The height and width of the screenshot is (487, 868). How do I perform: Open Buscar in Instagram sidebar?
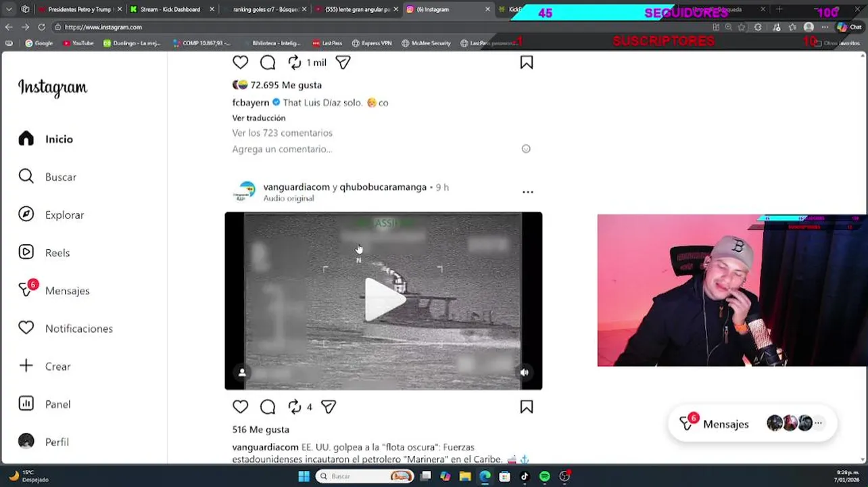47,177
